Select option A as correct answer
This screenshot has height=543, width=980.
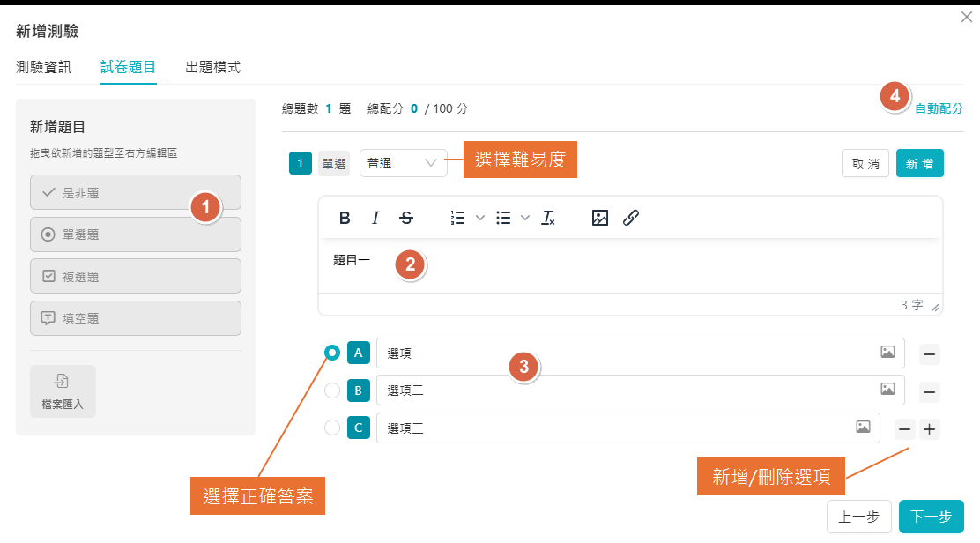(332, 353)
